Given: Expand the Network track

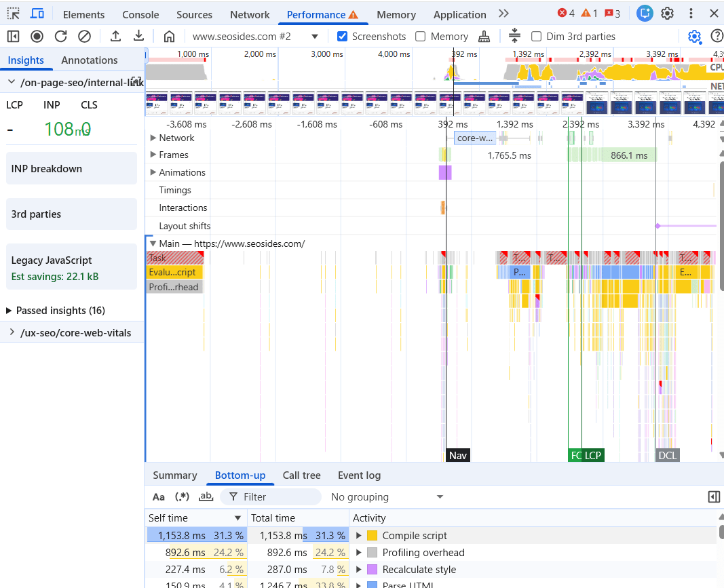Looking at the screenshot, I should [x=153, y=138].
